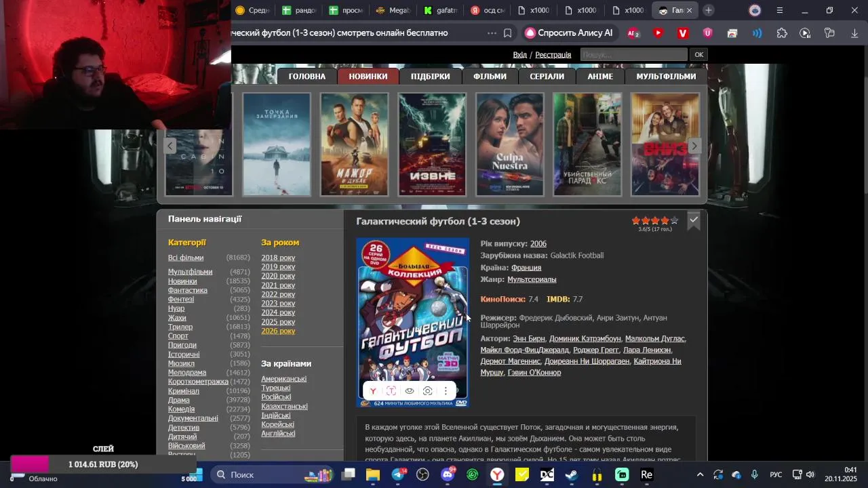Slide the movie carousel right with the arrow
Image resolution: width=868 pixels, height=488 pixels.
(694, 146)
